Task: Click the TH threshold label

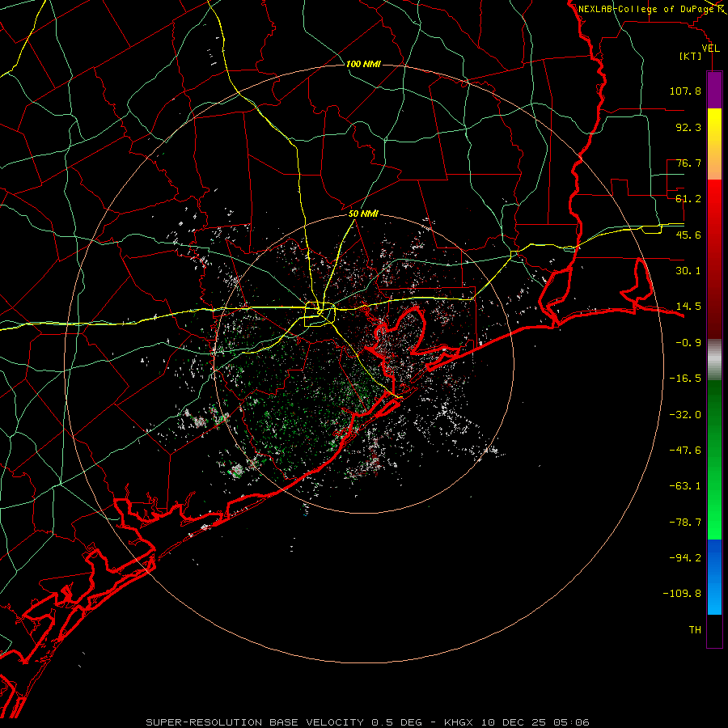Action: tap(695, 630)
